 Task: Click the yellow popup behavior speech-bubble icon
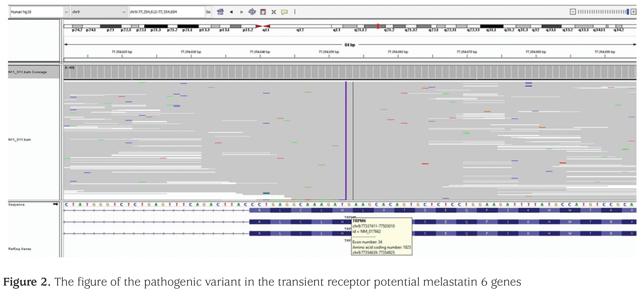[x=284, y=12]
